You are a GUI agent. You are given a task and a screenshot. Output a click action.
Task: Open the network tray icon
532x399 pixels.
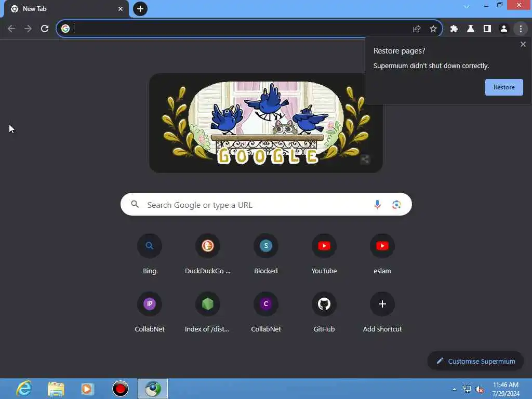tap(467, 389)
